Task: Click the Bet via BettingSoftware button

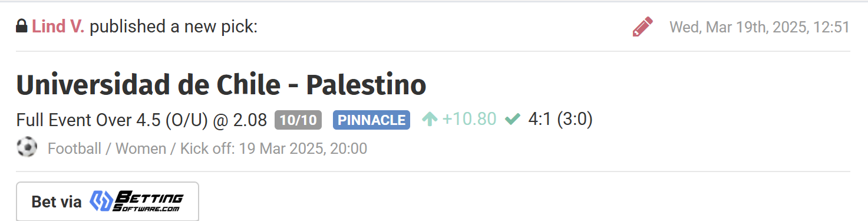Action: click(107, 202)
